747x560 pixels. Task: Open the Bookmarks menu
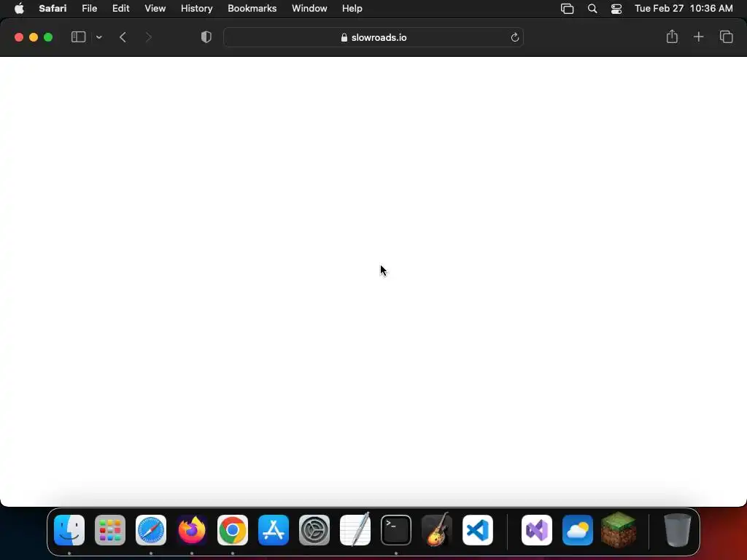252,8
